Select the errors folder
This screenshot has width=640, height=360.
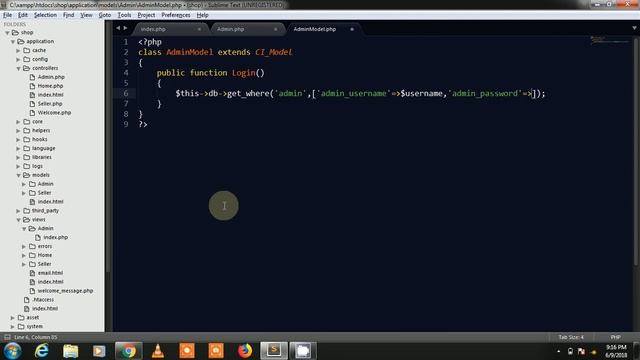pos(44,246)
